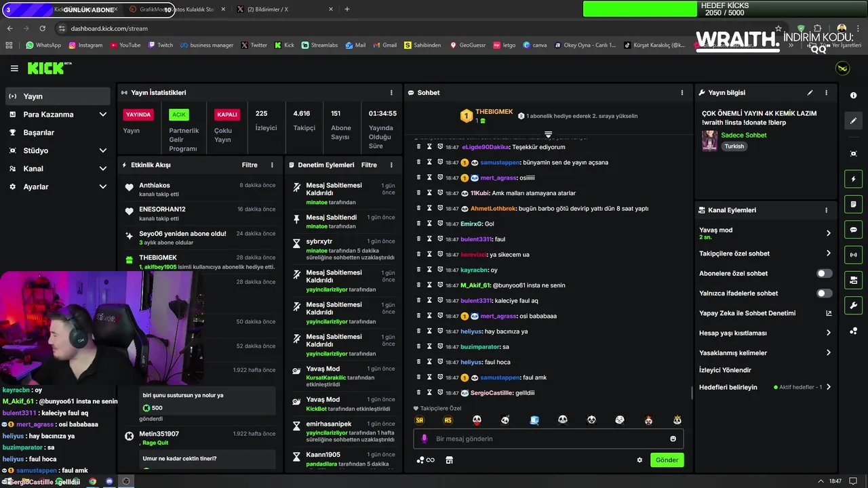The width and height of the screenshot is (868, 488).
Task: Open the YouTube bookmark
Action: point(125,45)
